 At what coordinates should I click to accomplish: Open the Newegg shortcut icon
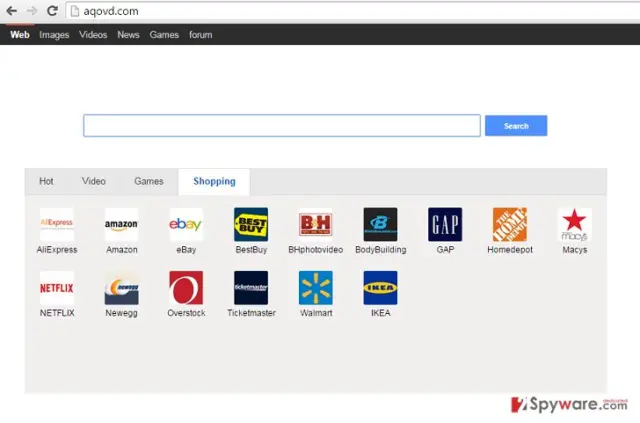[121, 288]
